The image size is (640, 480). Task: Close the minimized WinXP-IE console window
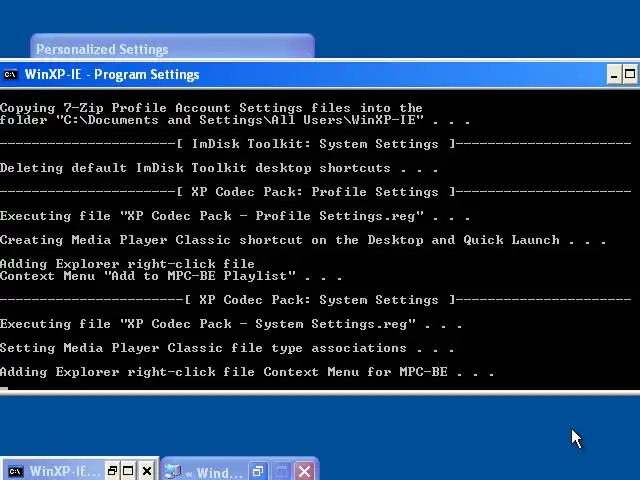click(x=147, y=471)
